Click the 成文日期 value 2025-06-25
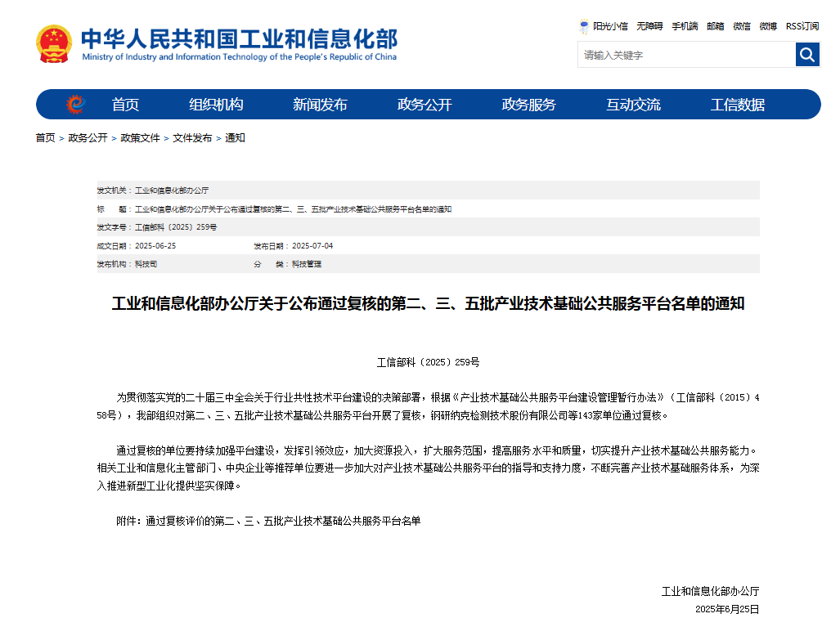 (155, 246)
